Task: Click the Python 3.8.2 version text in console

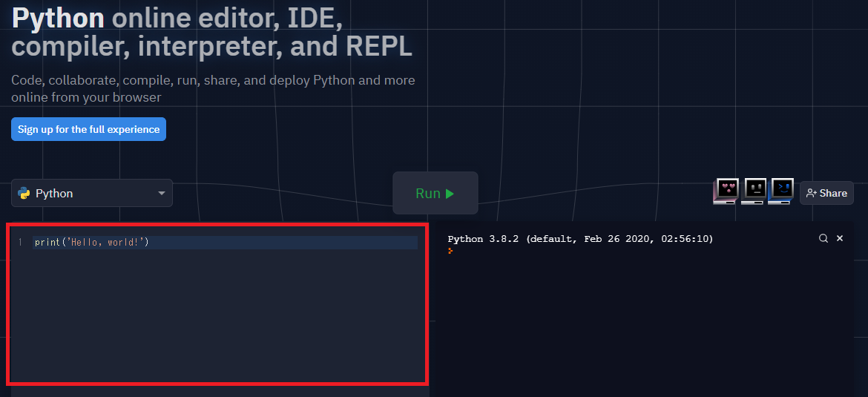Action: pyautogui.click(x=580, y=239)
